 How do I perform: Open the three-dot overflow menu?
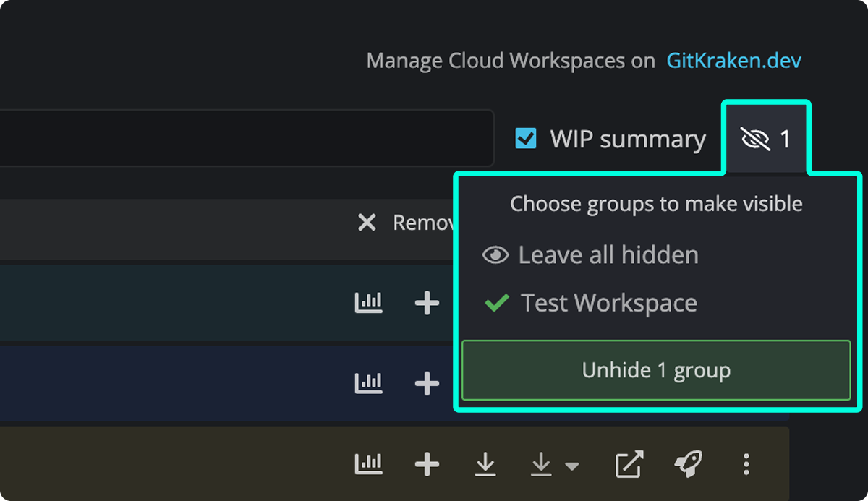pyautogui.click(x=746, y=463)
